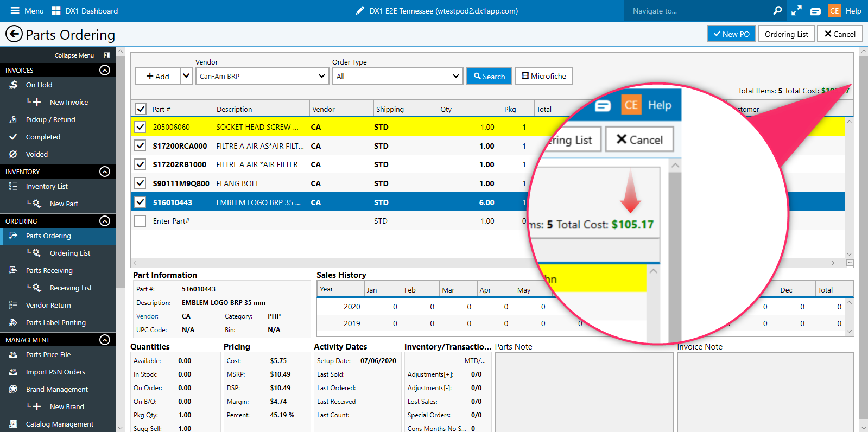Uncheck part 516010443 row checkbox
This screenshot has width=868, height=432.
(x=140, y=202)
